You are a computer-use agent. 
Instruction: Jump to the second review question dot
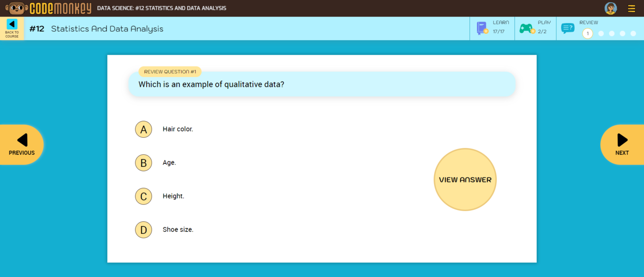(x=601, y=34)
